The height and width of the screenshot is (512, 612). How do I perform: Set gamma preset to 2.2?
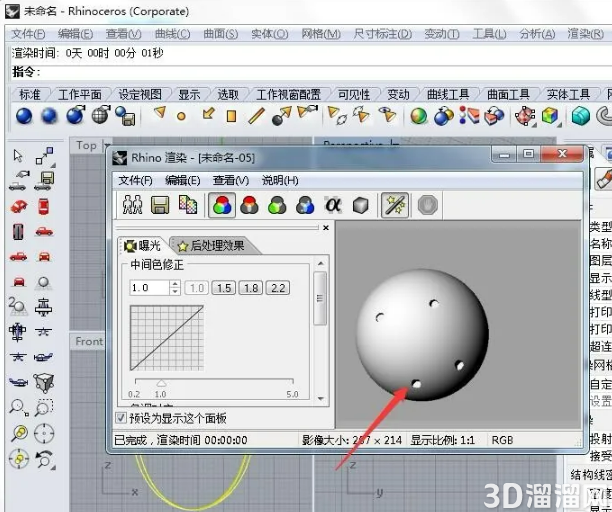pyautogui.click(x=278, y=288)
